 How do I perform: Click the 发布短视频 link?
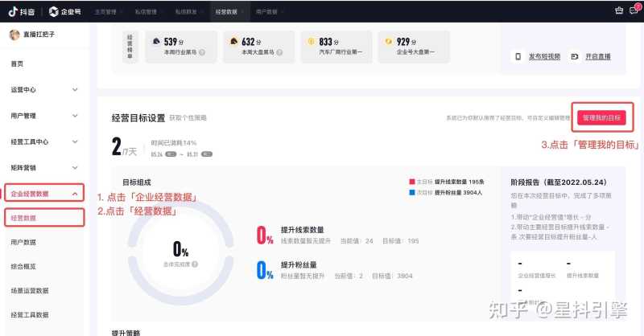[x=545, y=56]
